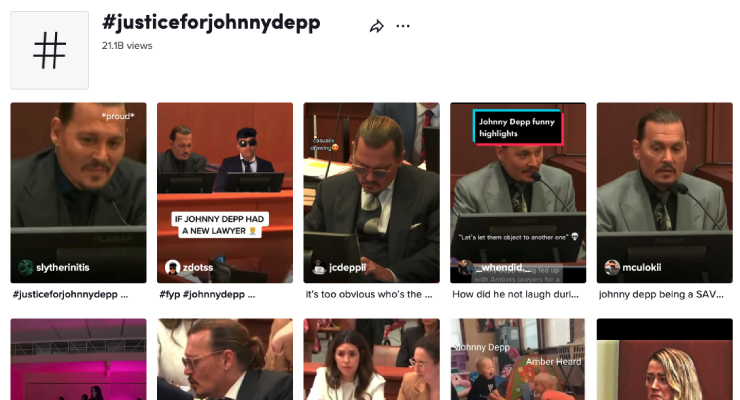The width and height of the screenshot is (740, 400).
Task: Open the zdotss username link
Action: [198, 267]
